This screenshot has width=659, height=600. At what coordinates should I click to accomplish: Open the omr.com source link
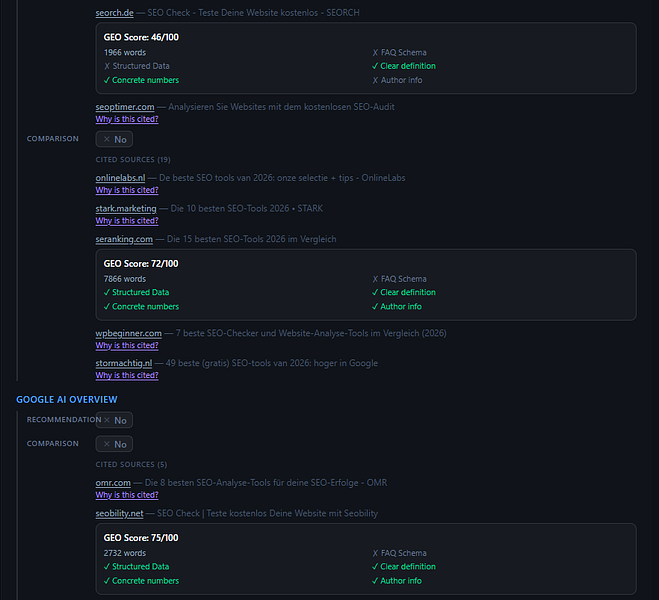(x=113, y=483)
